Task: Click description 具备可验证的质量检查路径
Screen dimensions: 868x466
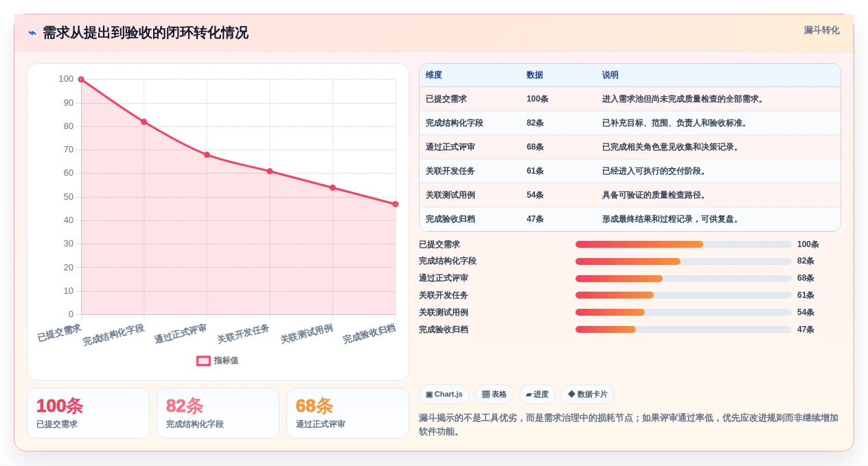Action: (654, 195)
